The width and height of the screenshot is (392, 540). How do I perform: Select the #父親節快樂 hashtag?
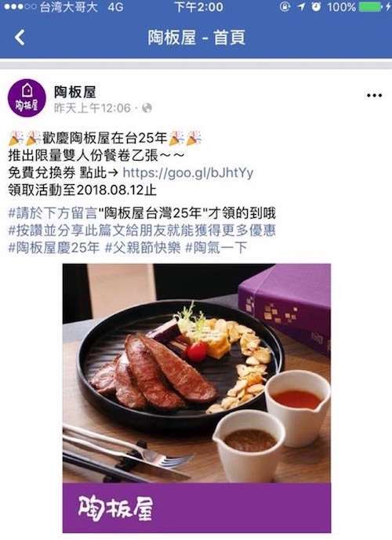coord(143,248)
